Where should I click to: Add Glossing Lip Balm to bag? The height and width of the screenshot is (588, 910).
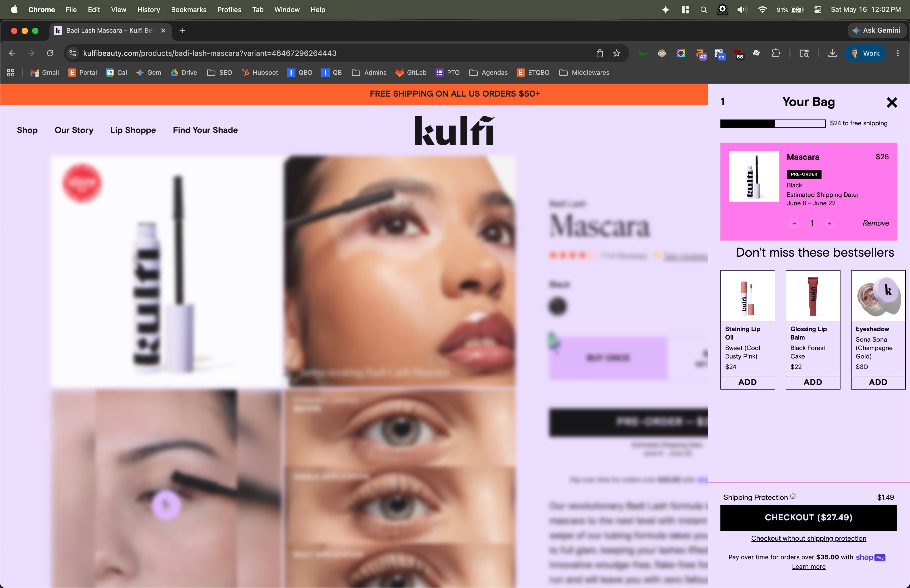(x=813, y=382)
